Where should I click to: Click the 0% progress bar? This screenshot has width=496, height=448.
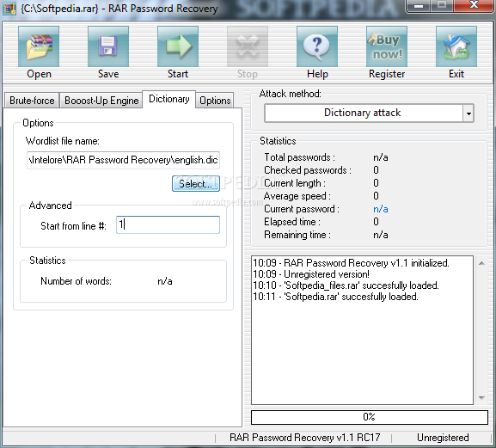tap(369, 417)
